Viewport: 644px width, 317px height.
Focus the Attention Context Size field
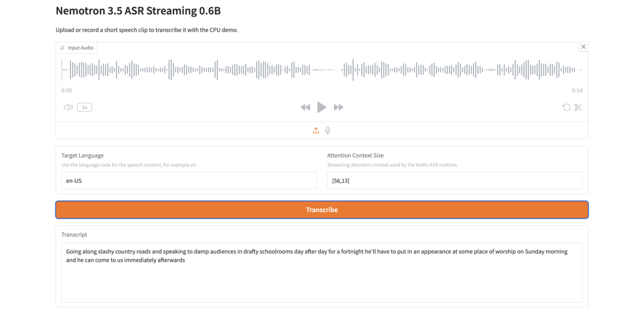(x=454, y=181)
